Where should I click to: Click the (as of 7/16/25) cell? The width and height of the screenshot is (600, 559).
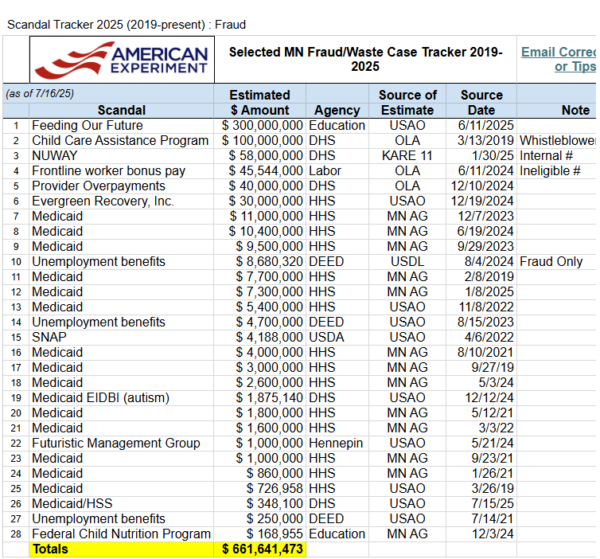[x=39, y=94]
